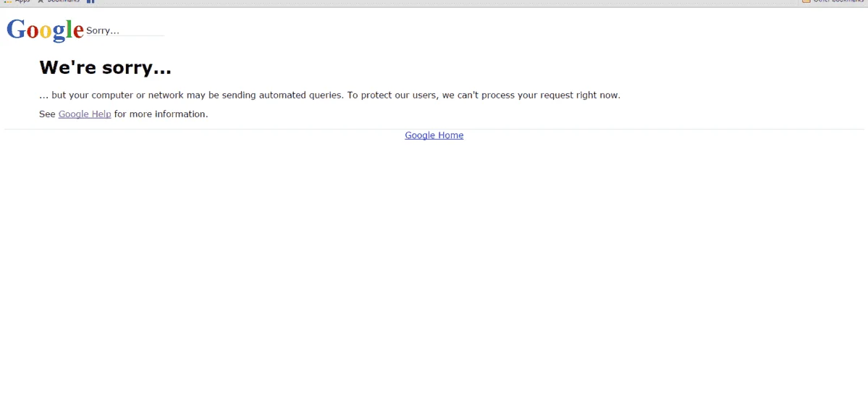This screenshot has width=868, height=395.
Task: Click the "Sorry..." text beside the logo
Action: click(103, 30)
